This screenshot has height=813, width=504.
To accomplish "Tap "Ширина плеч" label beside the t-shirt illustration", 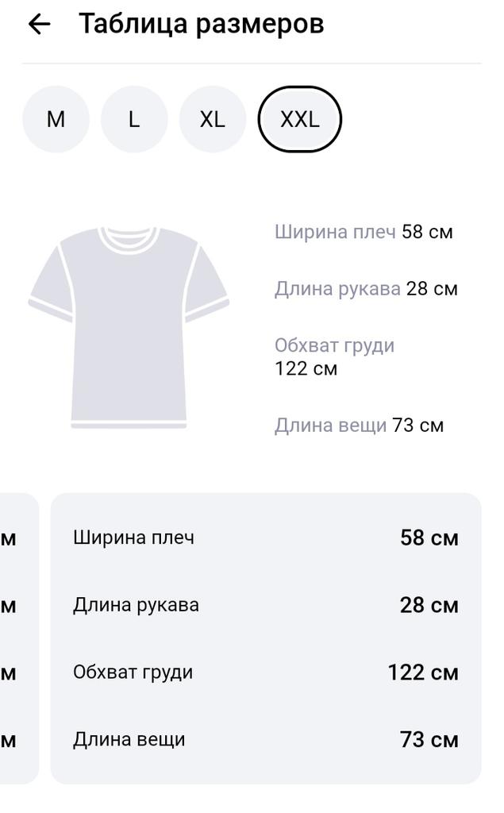I will [335, 232].
